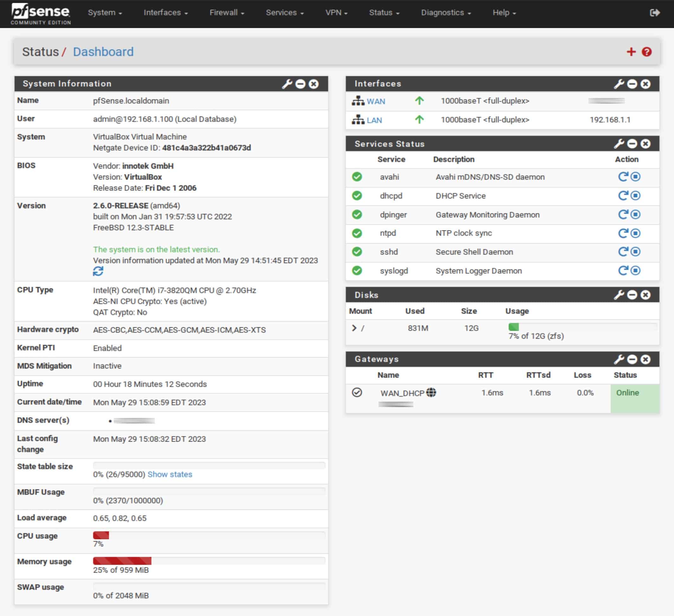Open the Help menu
This screenshot has height=616, width=674.
505,13
